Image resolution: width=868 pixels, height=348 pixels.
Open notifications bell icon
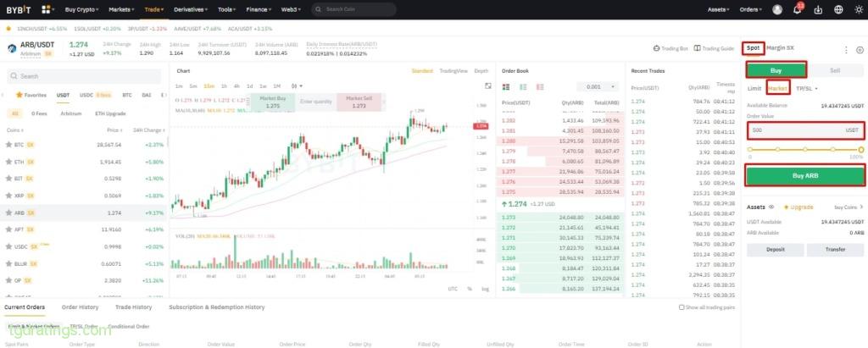tap(797, 9)
